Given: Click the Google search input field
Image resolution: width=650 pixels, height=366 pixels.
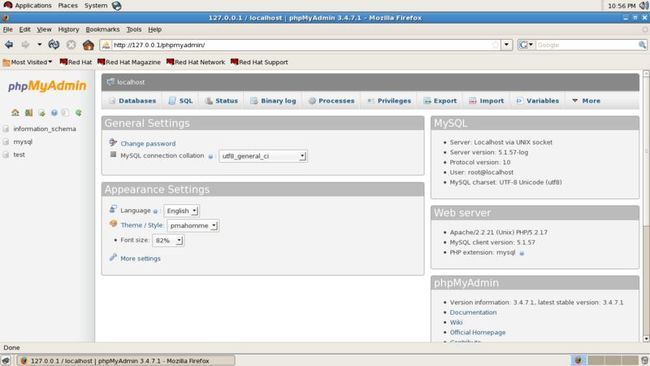Looking at the screenshot, I should 587,45.
